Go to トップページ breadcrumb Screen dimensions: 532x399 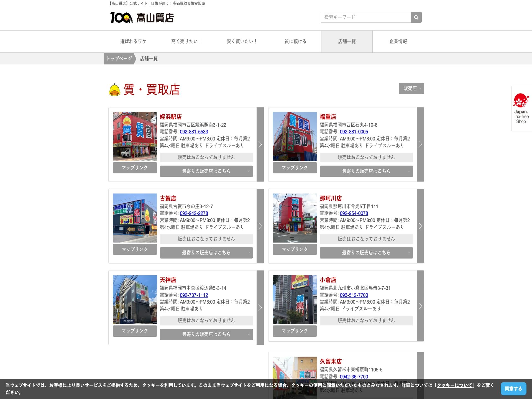119,58
